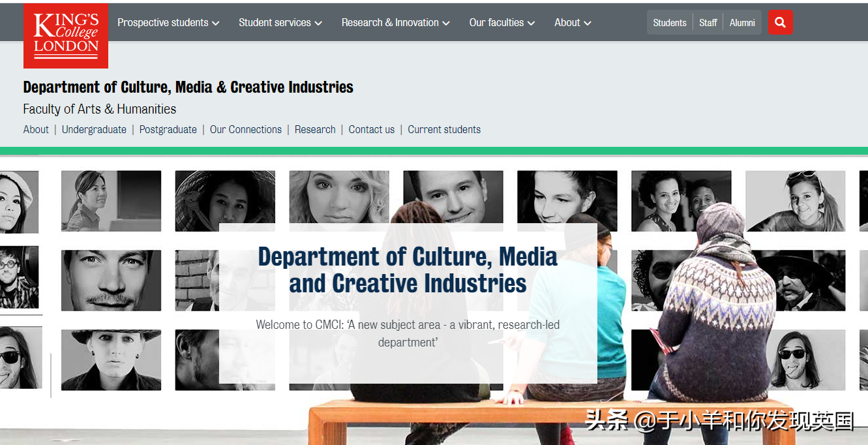
Task: Open the Staff portal link
Action: coord(708,23)
